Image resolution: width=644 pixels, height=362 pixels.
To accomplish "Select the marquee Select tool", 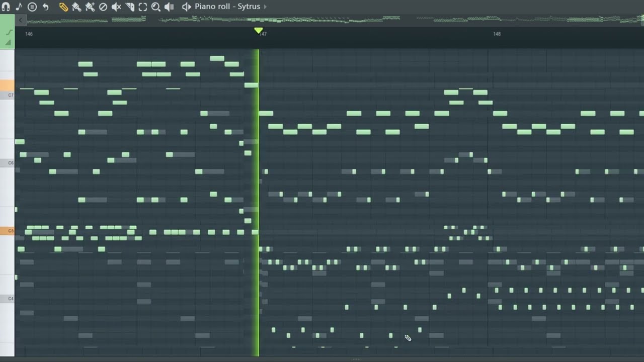I will pos(143,7).
